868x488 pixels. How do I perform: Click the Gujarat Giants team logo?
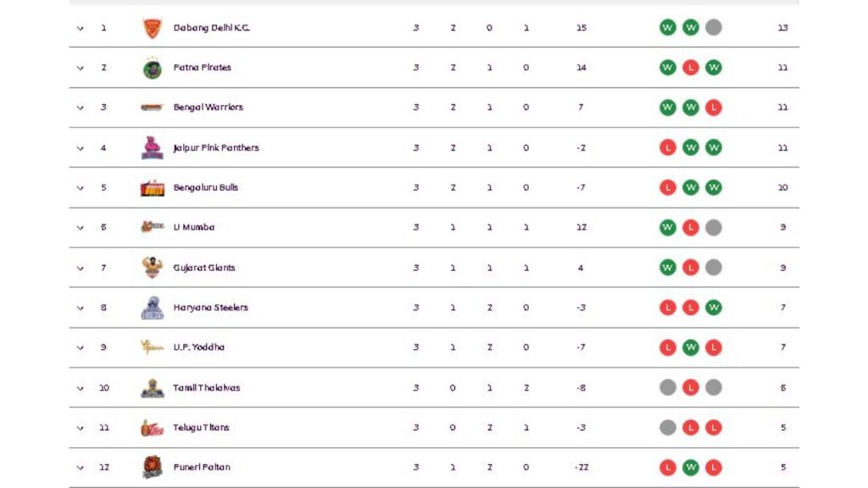coord(152,268)
